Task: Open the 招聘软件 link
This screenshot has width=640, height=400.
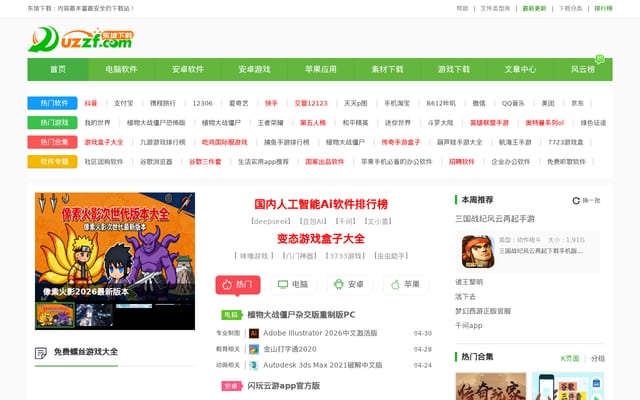Action: 462,162
